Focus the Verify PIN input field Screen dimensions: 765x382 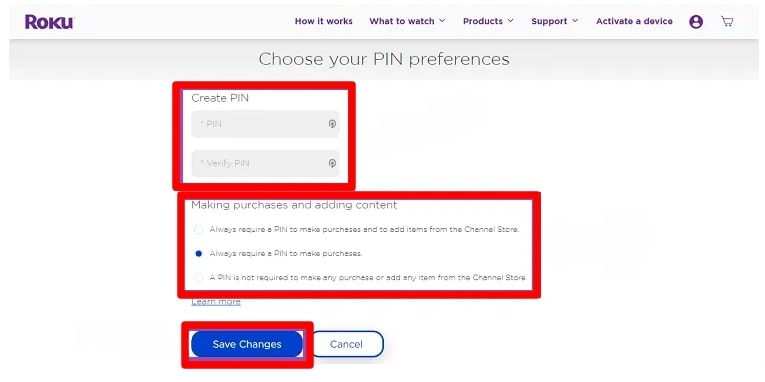tap(265, 163)
